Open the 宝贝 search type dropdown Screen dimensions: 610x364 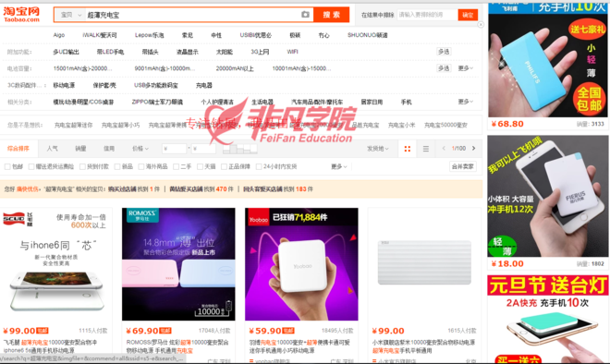[x=70, y=15]
